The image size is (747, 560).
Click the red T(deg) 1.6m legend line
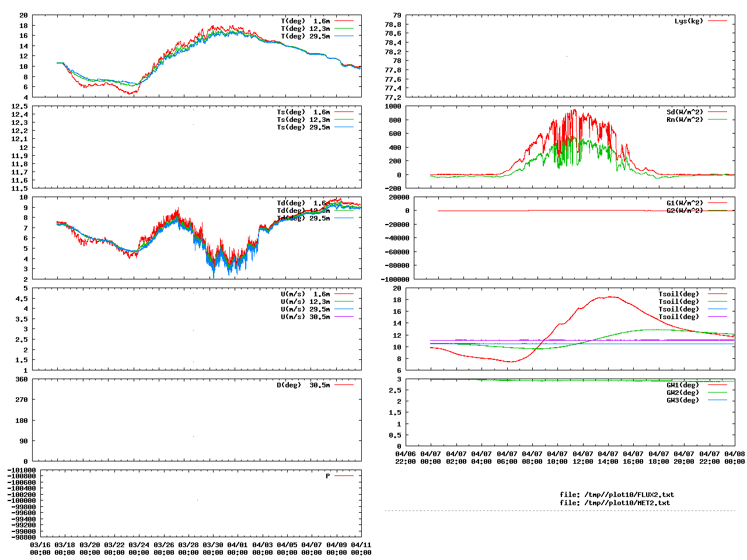tap(344, 21)
